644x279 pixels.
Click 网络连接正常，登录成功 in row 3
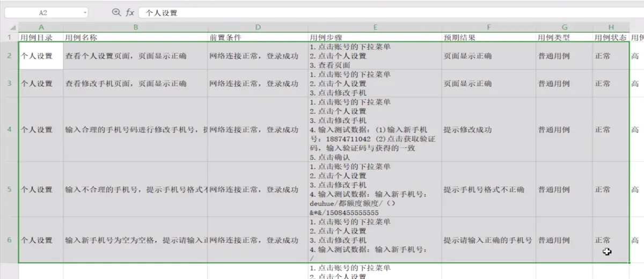tap(258, 83)
